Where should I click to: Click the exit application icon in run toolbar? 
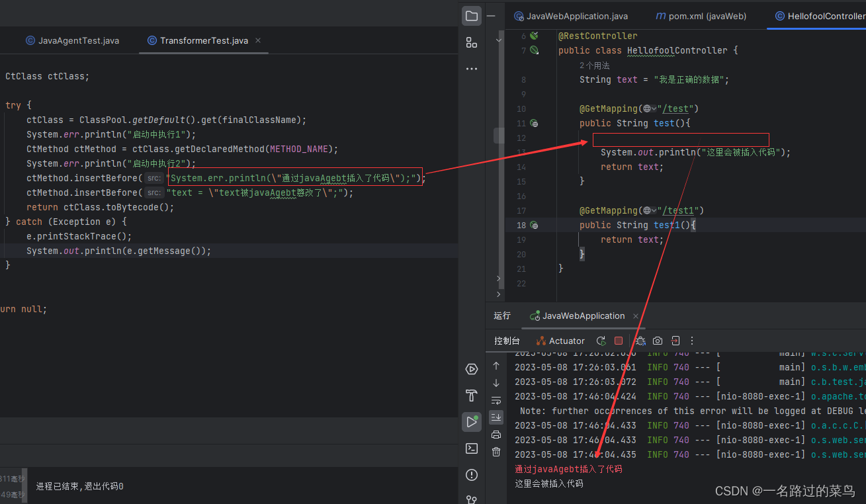click(675, 341)
